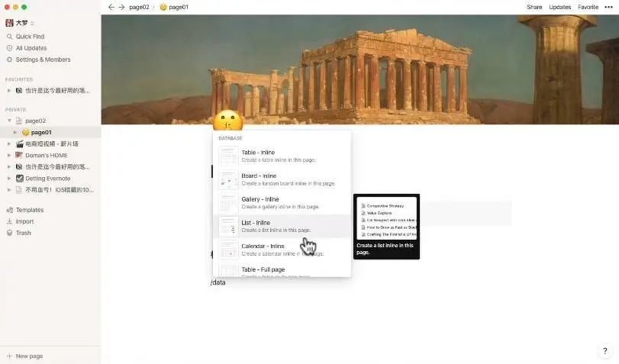Expand the private 也许是迄今最好用 page toggle

pos(9,166)
